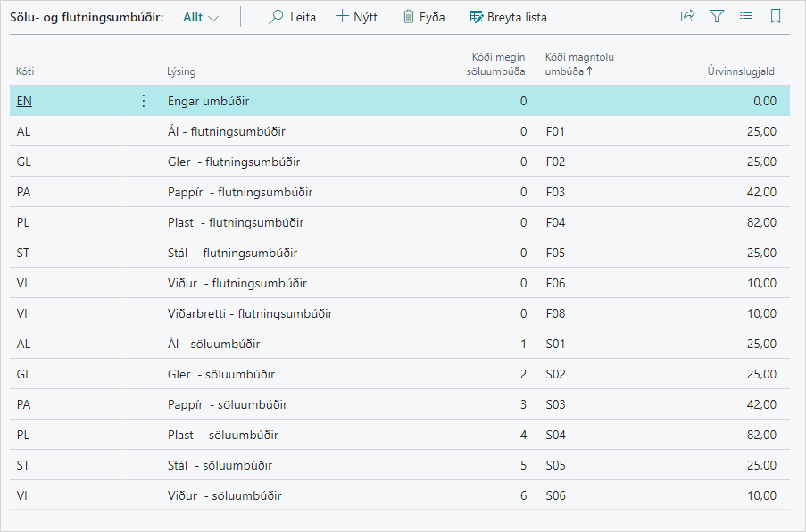Select the Viðarbretti - flutningsumbúðir cell
The image size is (806, 532).
point(250,313)
